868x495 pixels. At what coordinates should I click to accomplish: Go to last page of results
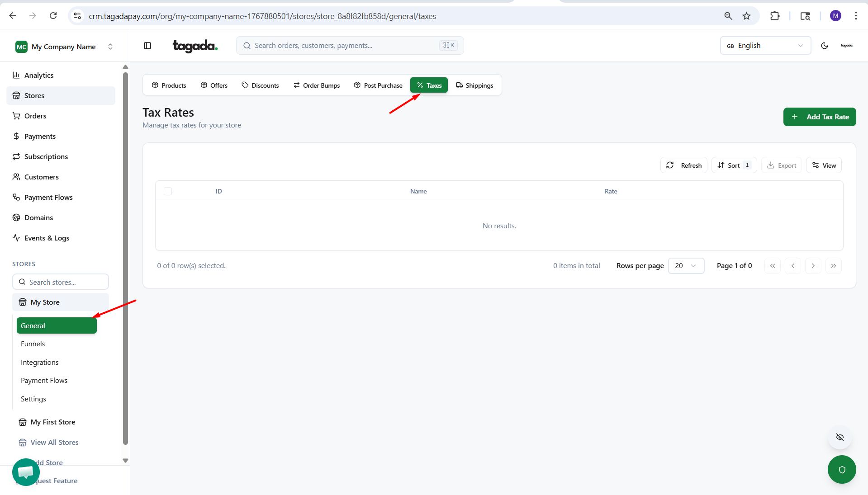tap(833, 266)
